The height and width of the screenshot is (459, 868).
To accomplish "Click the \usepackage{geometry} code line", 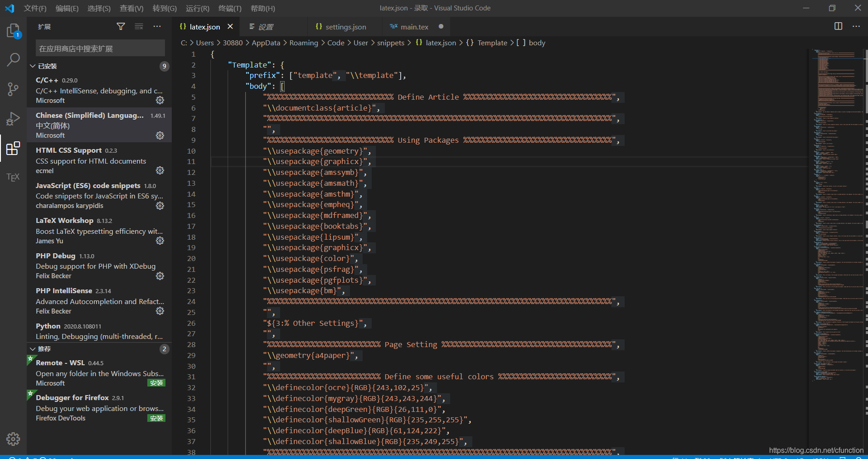I will pos(317,151).
